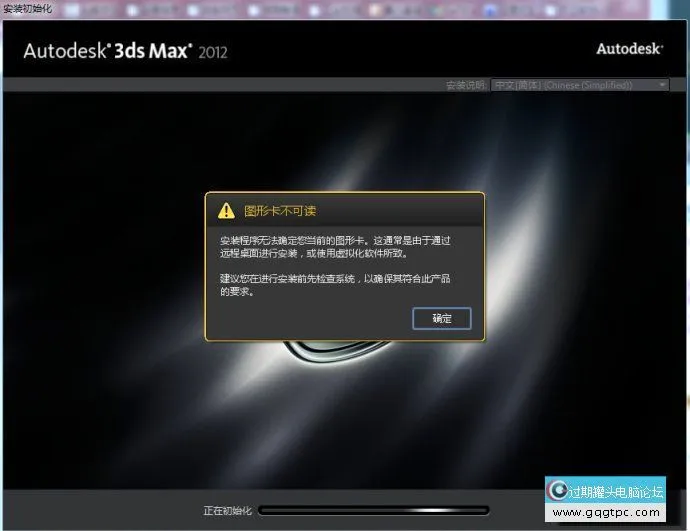The image size is (690, 531).
Task: Click the 安装初始化 window title
Action: tap(28, 8)
